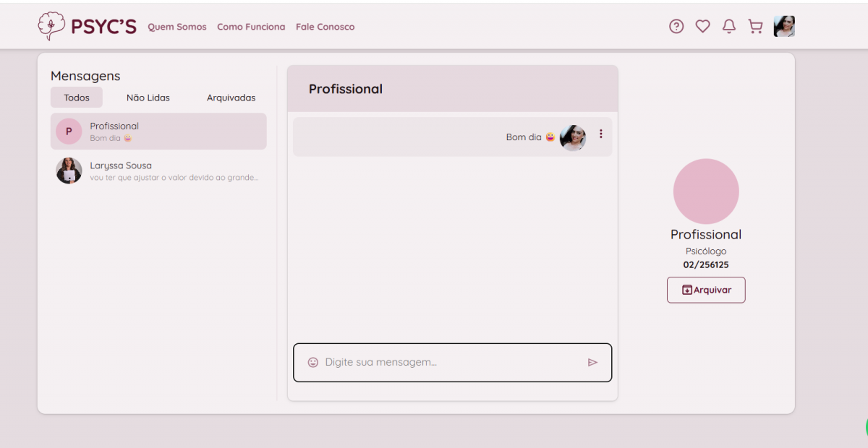The width and height of the screenshot is (868, 448).
Task: Open notifications bell icon
Action: point(729,27)
